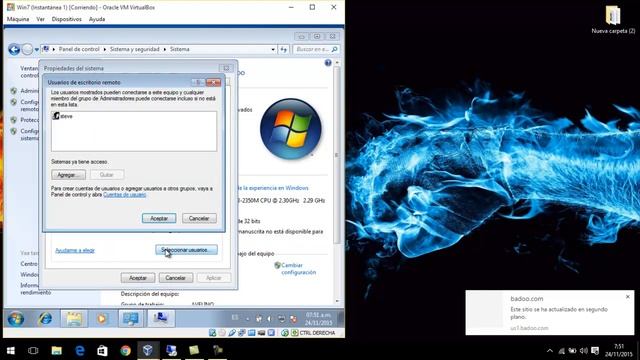Open File Explorer on the host taskbar
Screen dimensions: 640x360
coord(57,350)
